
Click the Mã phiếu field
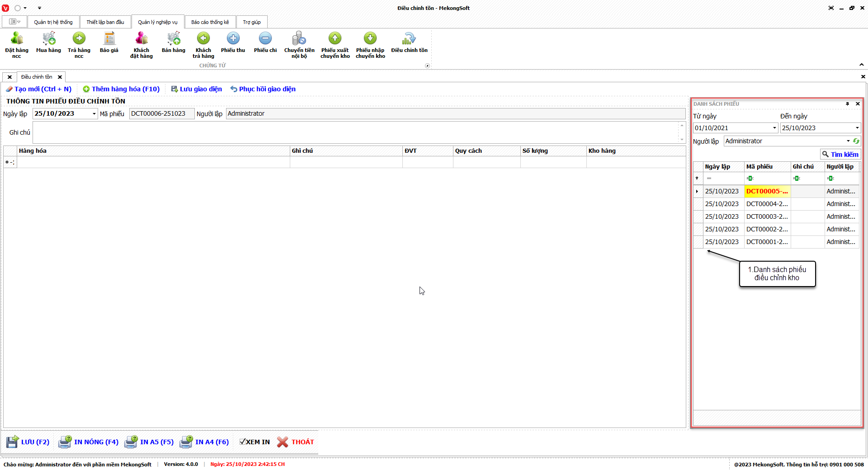click(x=162, y=114)
